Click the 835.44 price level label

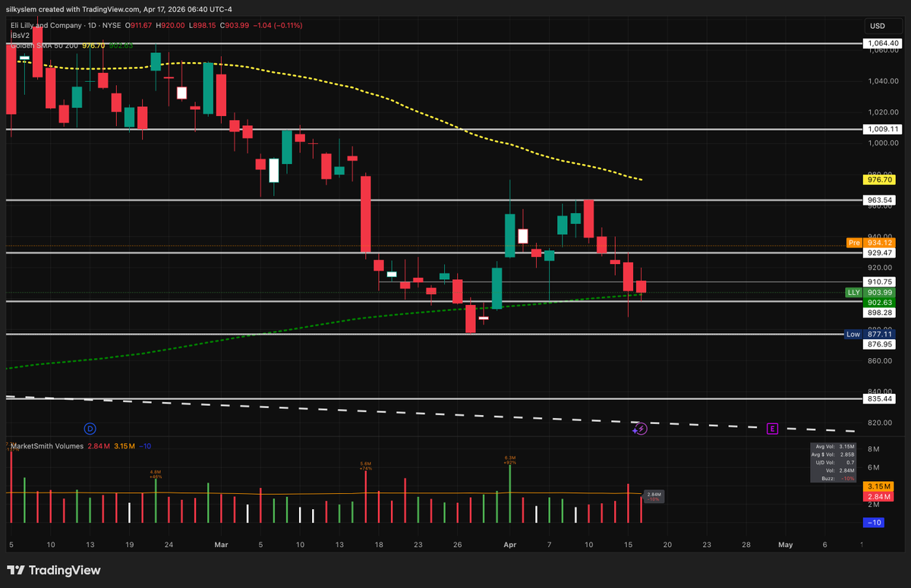point(880,398)
